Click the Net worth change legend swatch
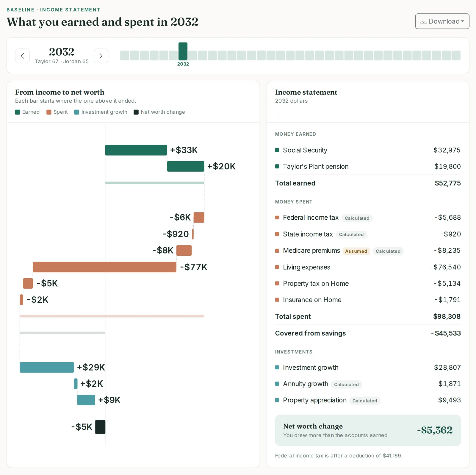Screen dimensions: 476x475 click(136, 112)
